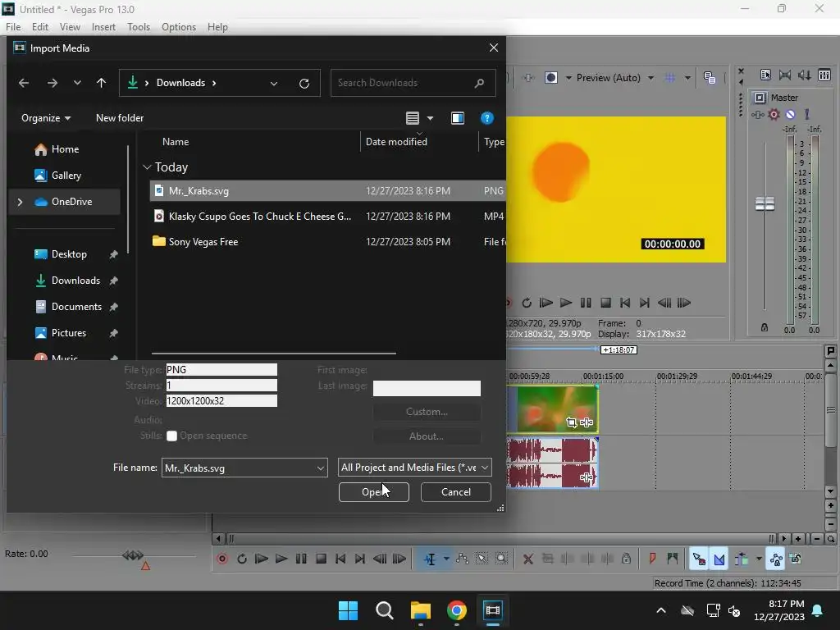Toggle Enable Snapping in bottom toolbar
This screenshot has width=840, height=630.
(699, 559)
